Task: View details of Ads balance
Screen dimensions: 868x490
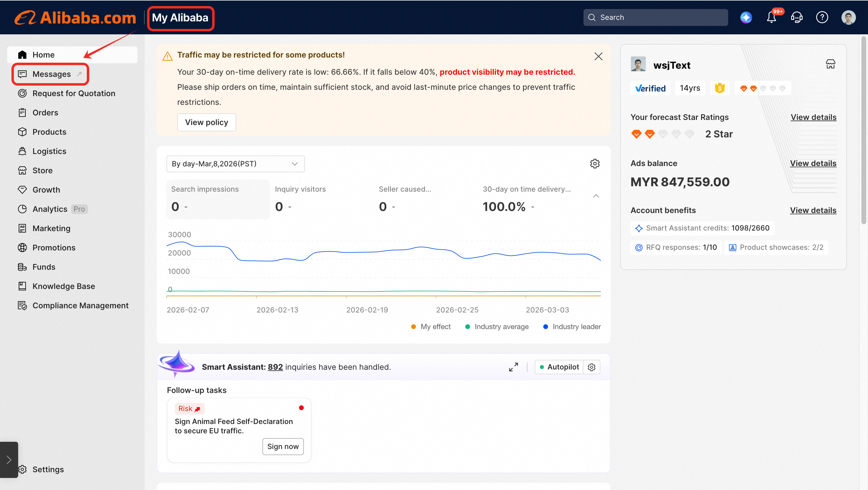Action: [x=813, y=163]
